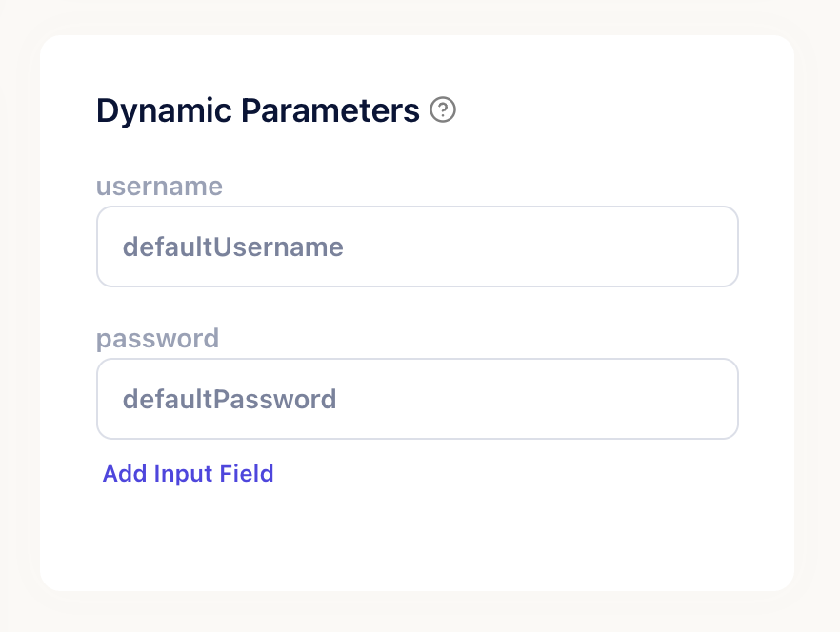Click the word Parameters in title
The width and height of the screenshot is (840, 632).
pyautogui.click(x=330, y=110)
